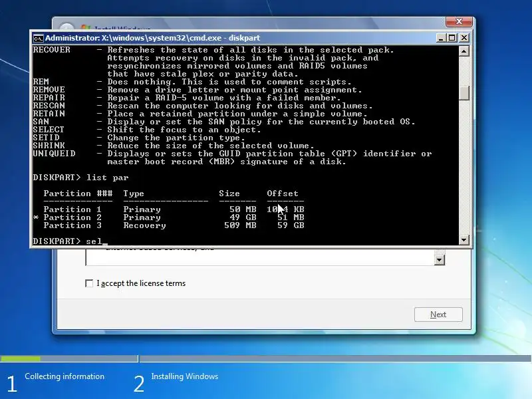This screenshot has height=399, width=532.
Task: Click the 'RESCAN' command name
Action: 49,106
